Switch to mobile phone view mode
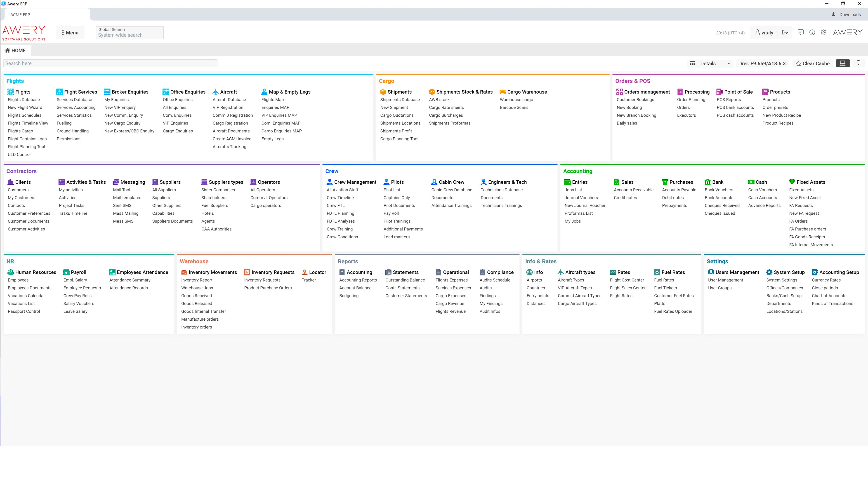 [859, 63]
